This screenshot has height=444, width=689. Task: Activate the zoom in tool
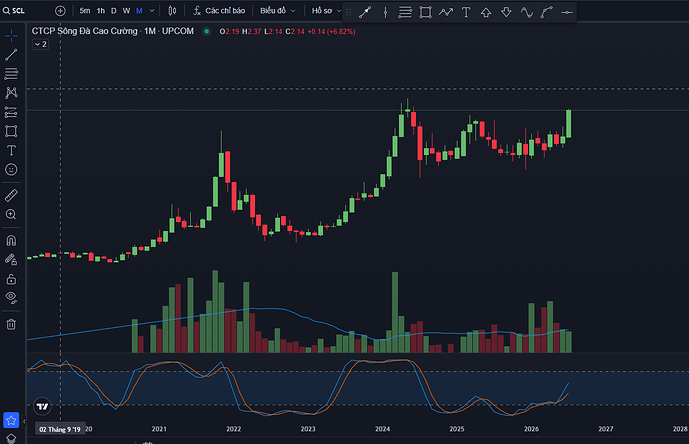(x=11, y=214)
